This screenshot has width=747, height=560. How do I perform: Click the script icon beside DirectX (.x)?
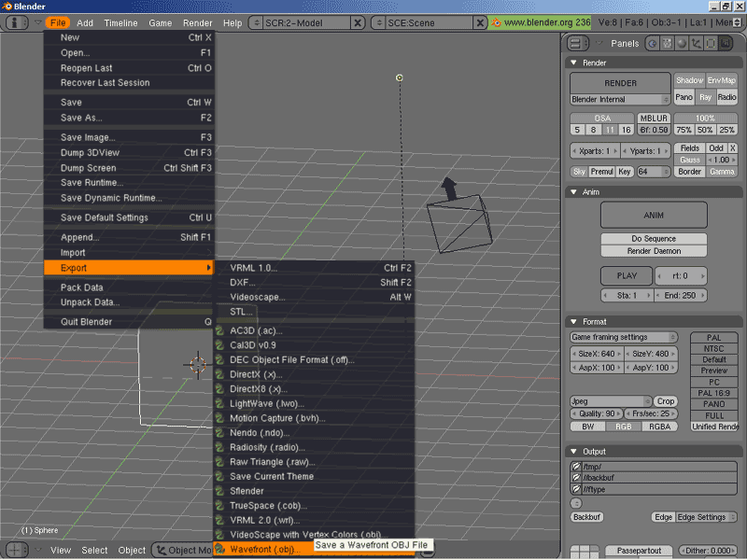[x=220, y=374]
